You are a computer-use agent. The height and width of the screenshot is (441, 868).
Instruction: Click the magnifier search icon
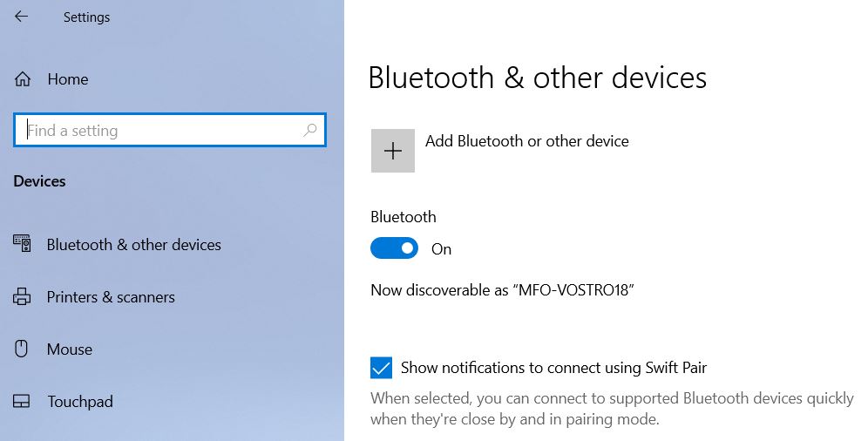pos(309,131)
